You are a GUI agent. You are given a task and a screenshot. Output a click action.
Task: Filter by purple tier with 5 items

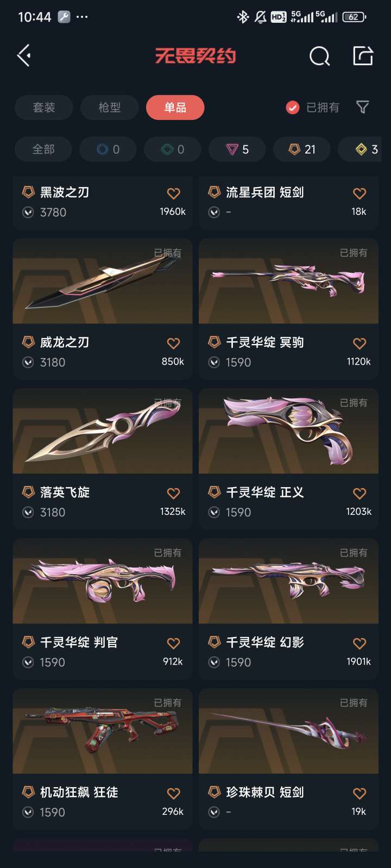[237, 149]
